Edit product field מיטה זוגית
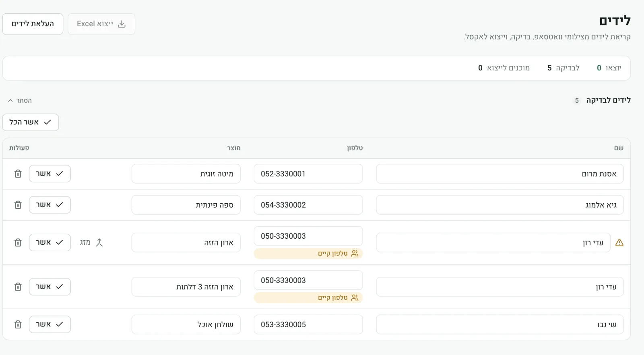This screenshot has width=644, height=355. (186, 174)
